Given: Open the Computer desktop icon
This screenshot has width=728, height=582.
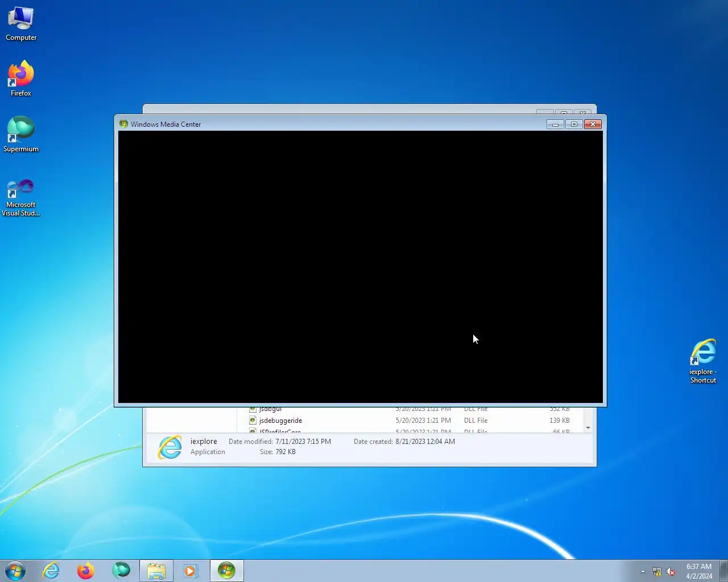Looking at the screenshot, I should click(21, 24).
